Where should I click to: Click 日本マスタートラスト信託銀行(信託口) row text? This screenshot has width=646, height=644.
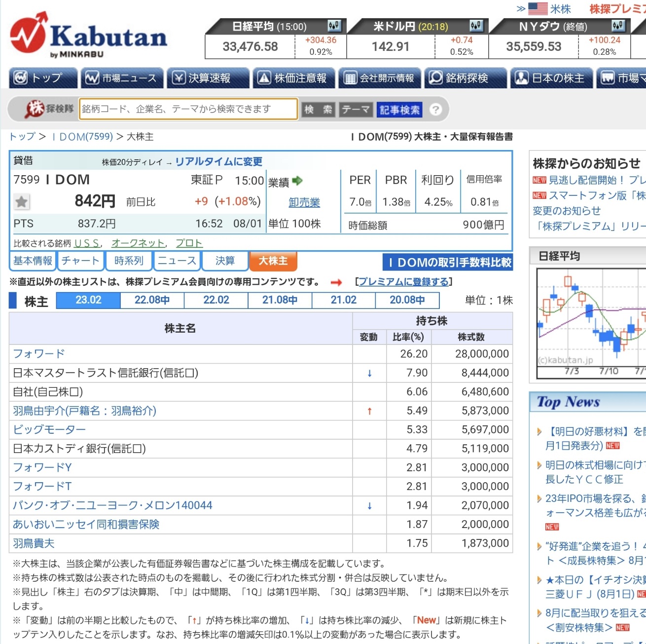click(x=106, y=373)
